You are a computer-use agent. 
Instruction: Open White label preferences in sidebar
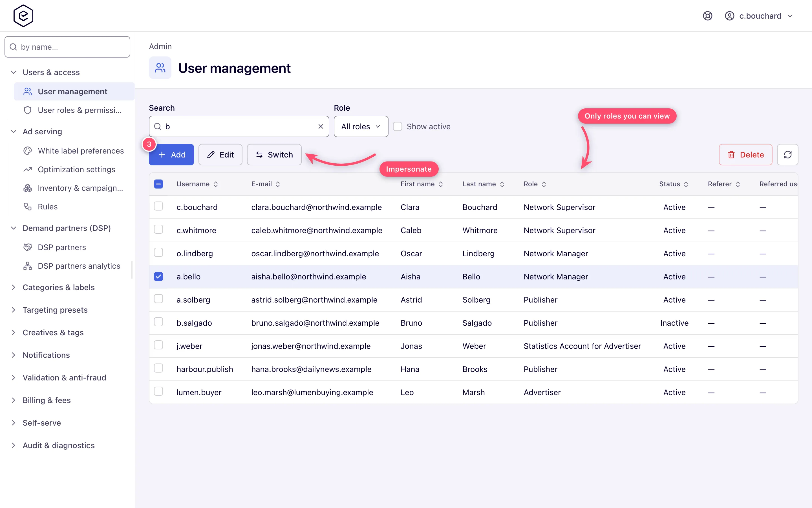pyautogui.click(x=74, y=151)
